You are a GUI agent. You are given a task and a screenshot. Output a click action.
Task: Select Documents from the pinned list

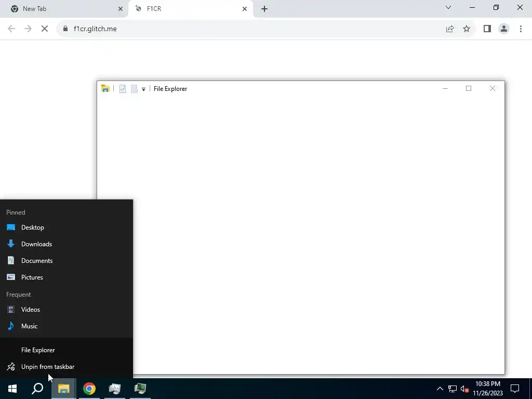click(x=66, y=261)
